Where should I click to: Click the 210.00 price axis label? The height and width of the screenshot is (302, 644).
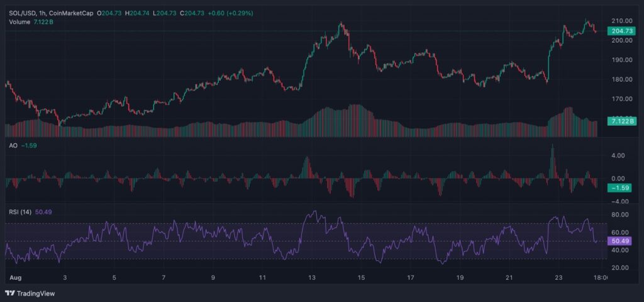[x=621, y=21]
